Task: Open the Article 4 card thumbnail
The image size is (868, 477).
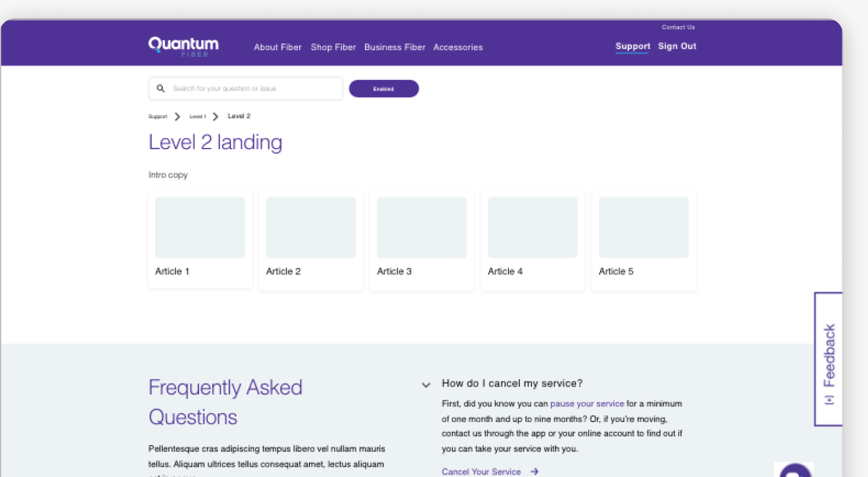Action: point(533,228)
